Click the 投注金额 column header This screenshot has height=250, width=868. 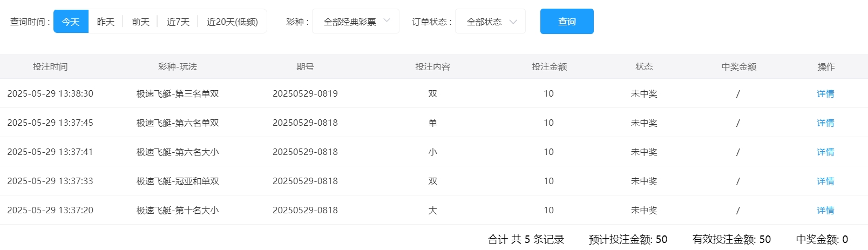549,67
